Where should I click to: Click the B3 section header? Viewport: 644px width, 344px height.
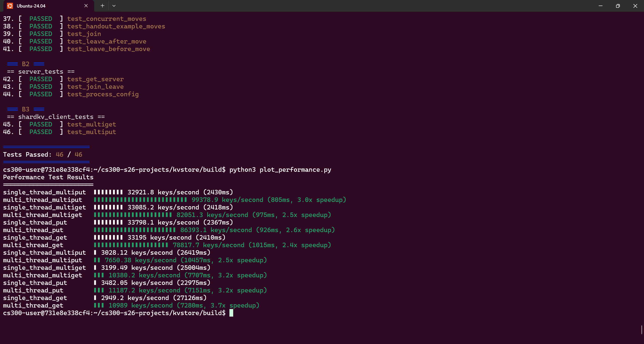[x=26, y=109]
